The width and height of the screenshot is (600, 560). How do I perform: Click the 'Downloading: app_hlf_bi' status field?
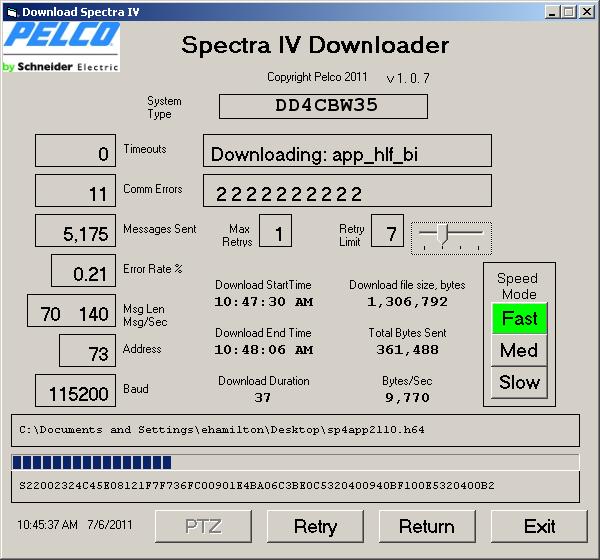(x=347, y=150)
